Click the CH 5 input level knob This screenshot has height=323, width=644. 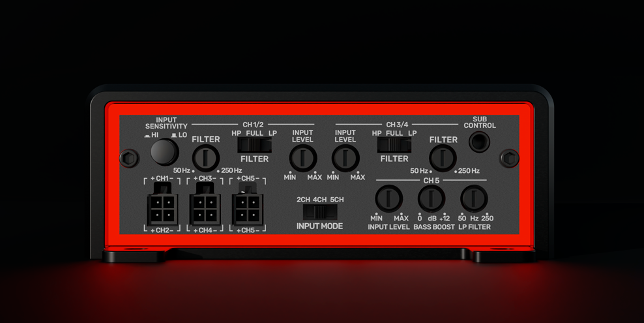(388, 198)
